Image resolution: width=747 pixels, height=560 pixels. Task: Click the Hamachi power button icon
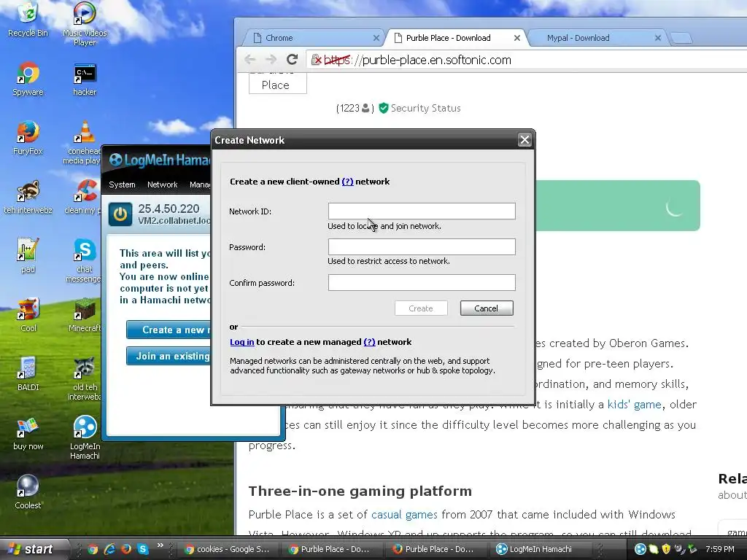tap(120, 214)
